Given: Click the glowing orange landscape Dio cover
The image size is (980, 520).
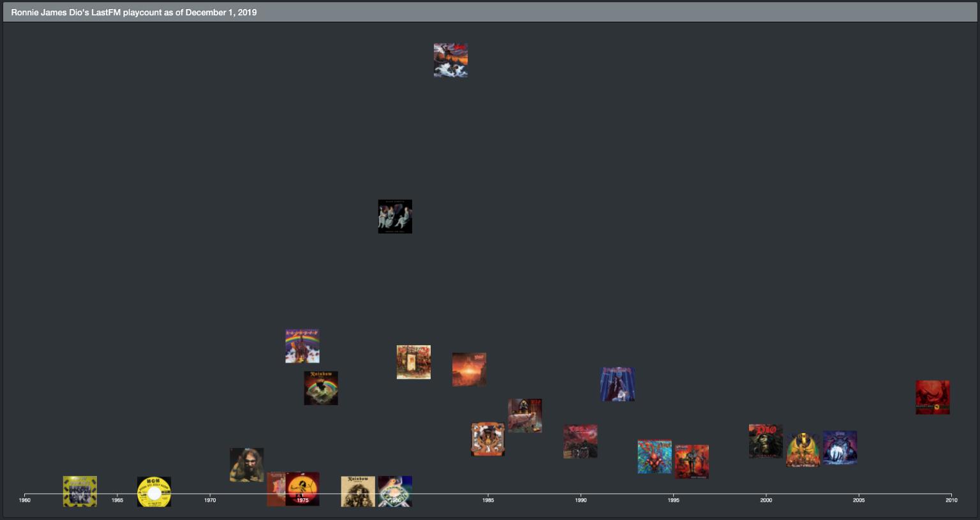Looking at the screenshot, I should point(469,369).
